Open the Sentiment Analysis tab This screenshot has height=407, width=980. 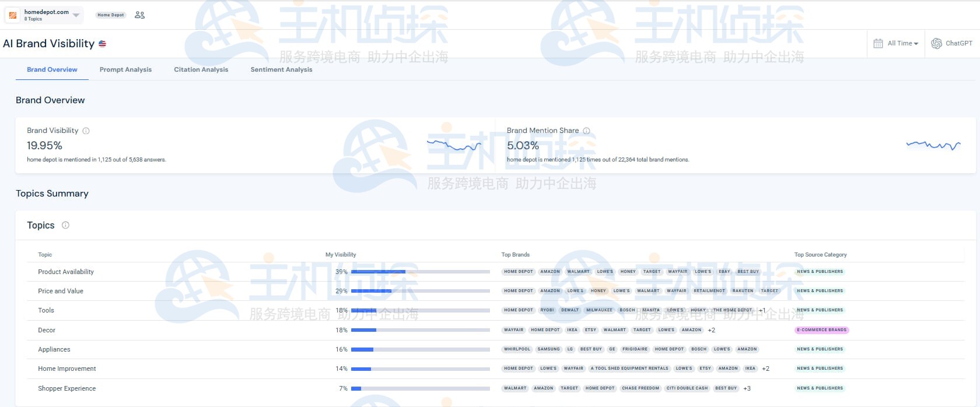(281, 69)
